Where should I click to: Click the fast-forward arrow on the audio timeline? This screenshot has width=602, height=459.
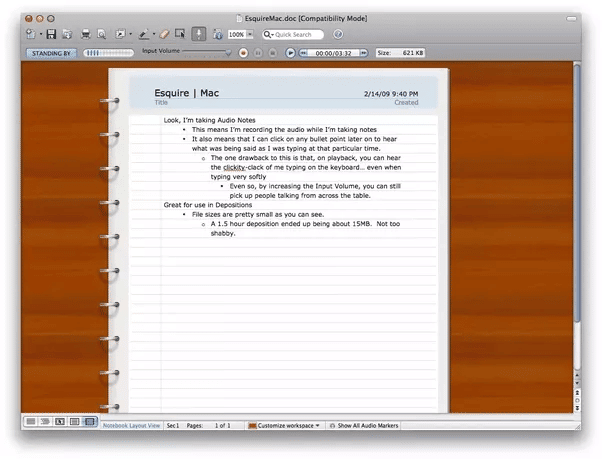363,53
